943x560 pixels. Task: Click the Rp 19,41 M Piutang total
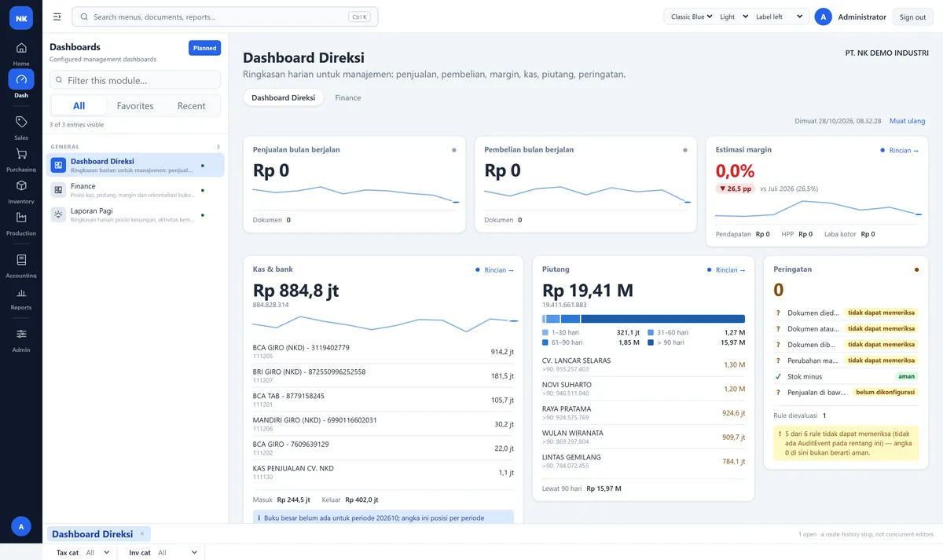pos(588,291)
